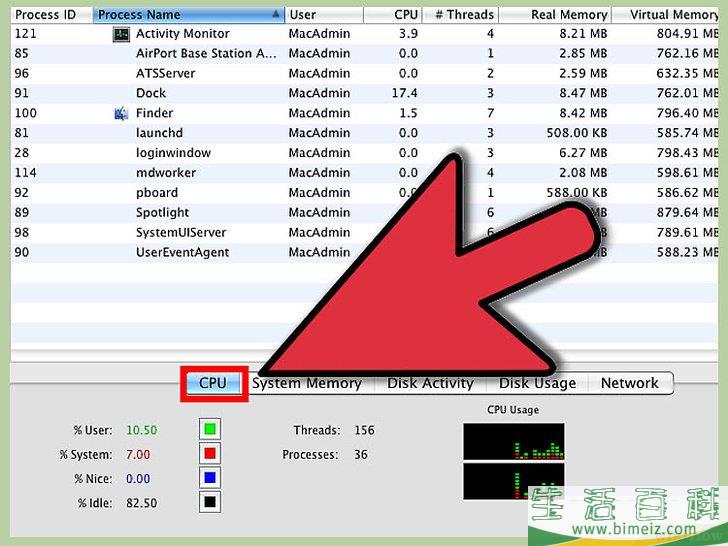Click virtual memory value 879.64 MB

688,213
